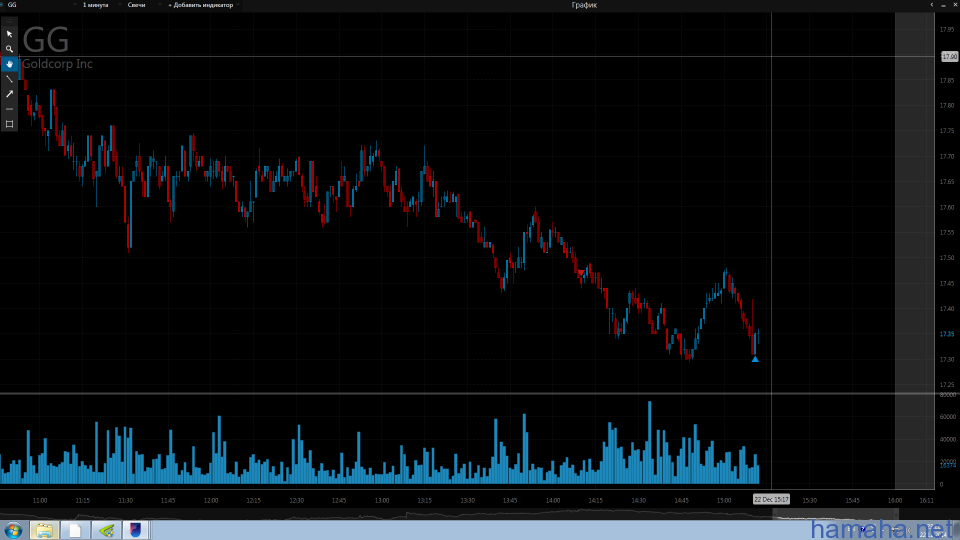The image size is (960, 540).
Task: Activate the hand pan tool
Action: coord(10,64)
